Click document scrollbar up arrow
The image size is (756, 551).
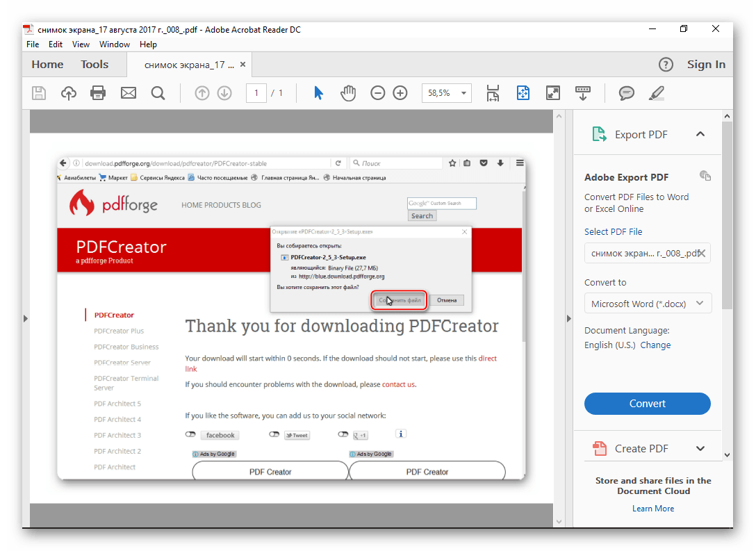pyautogui.click(x=559, y=116)
